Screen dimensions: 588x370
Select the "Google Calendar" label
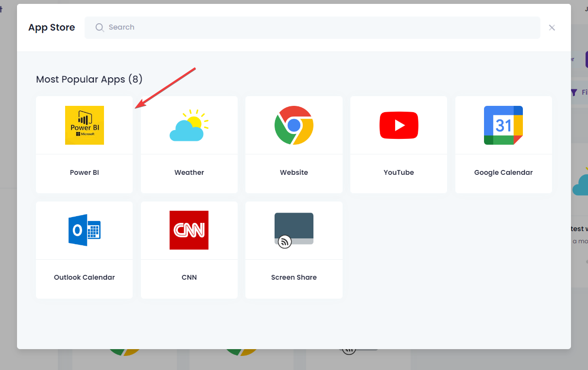tap(503, 172)
